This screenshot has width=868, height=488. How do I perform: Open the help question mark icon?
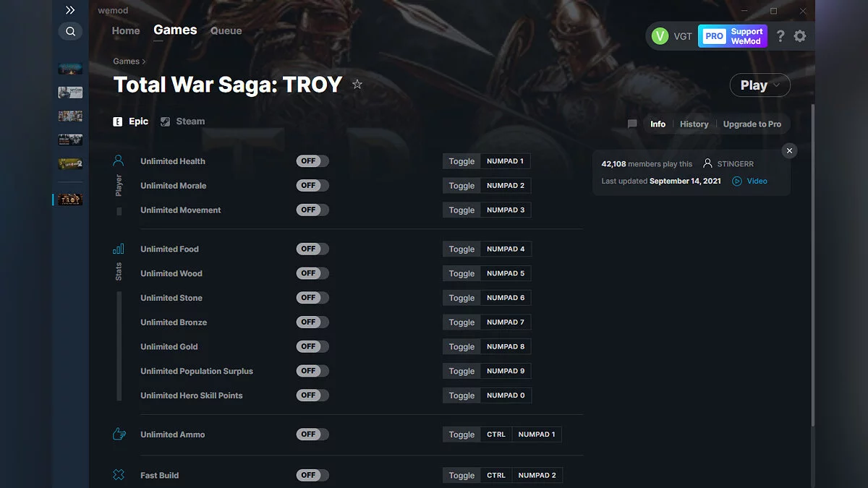[x=780, y=36]
